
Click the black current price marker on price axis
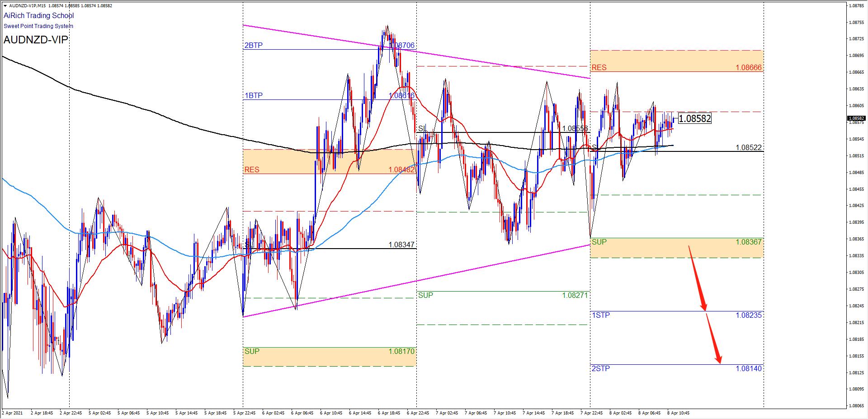coord(856,118)
